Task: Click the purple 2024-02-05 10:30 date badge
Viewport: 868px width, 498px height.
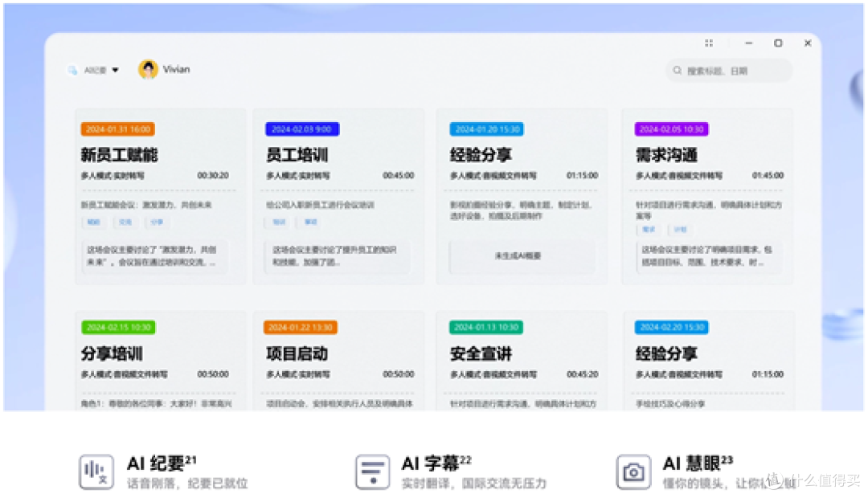Action: (671, 129)
